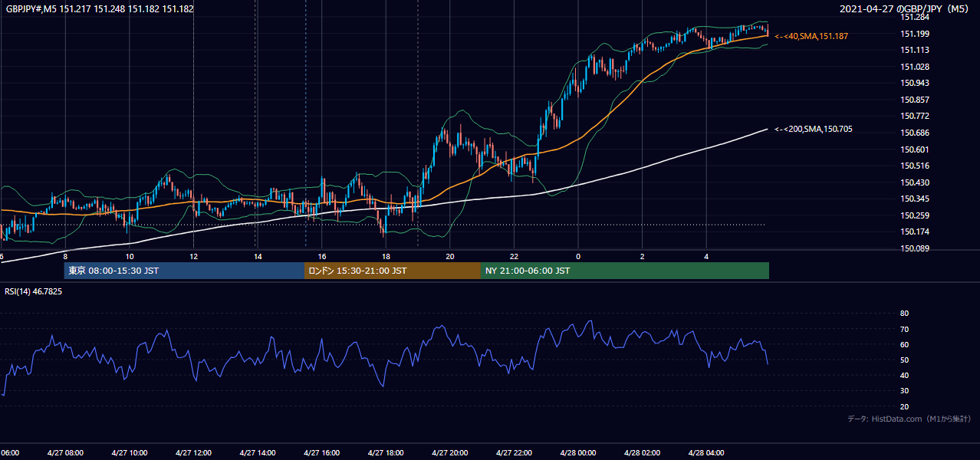Click the 4/27 12:00 bottom time label
Screen dimensions: 980x460
[193, 452]
